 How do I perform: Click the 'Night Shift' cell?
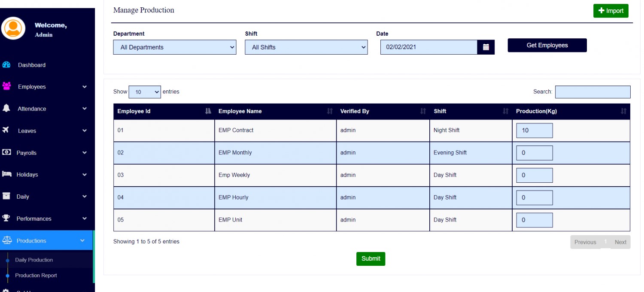tap(471, 130)
